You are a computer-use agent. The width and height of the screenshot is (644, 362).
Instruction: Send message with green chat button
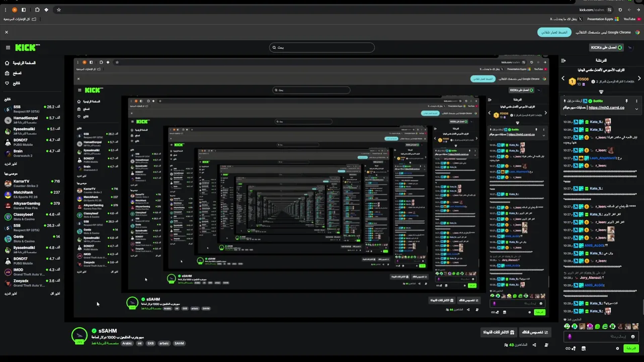(x=631, y=348)
